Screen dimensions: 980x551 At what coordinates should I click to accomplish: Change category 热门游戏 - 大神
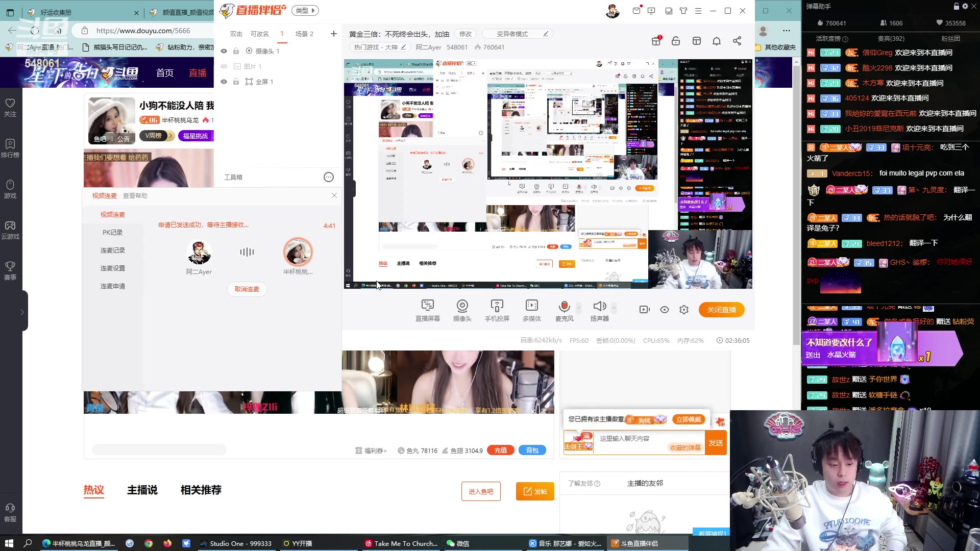(380, 47)
